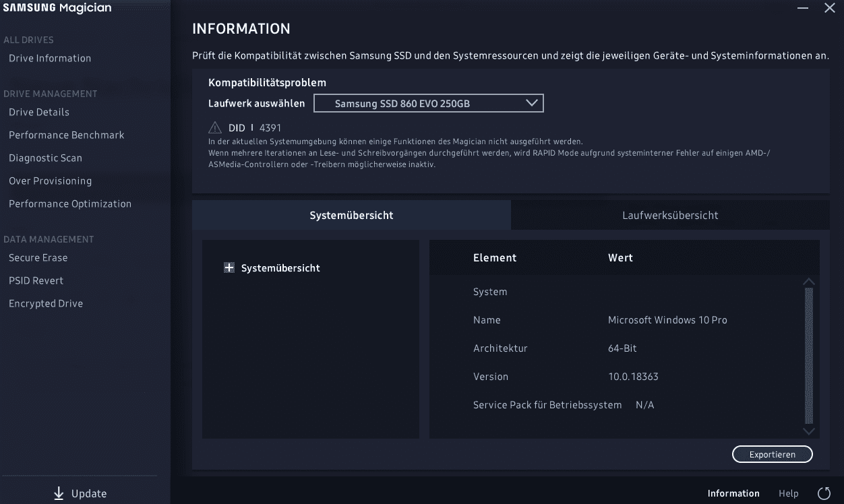Open Drive Information in sidebar
The width and height of the screenshot is (844, 504).
point(50,58)
